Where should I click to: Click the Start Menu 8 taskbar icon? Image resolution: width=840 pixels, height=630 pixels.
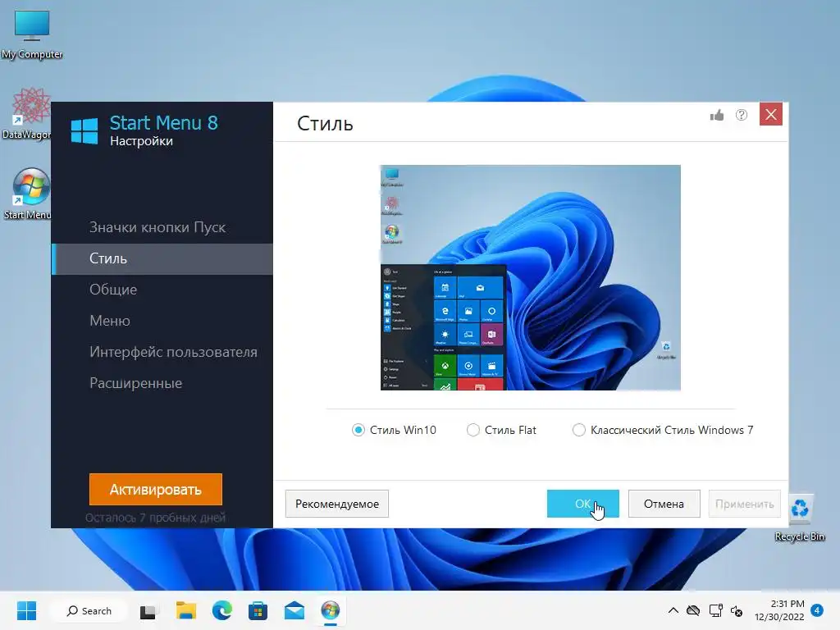click(330, 610)
